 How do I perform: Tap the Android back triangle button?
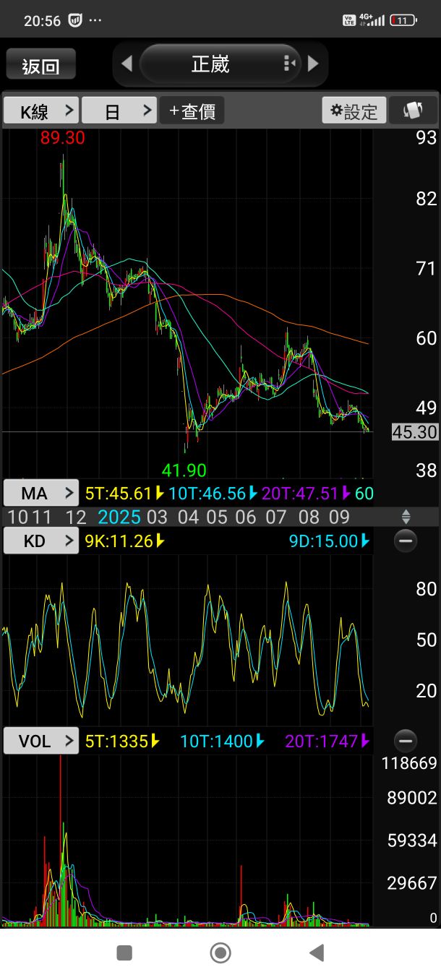click(317, 953)
